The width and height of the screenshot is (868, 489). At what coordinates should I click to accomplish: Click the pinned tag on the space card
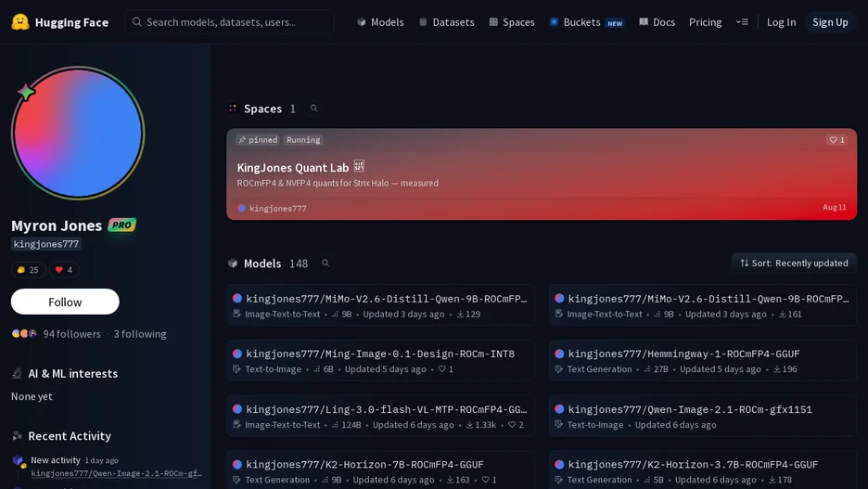[x=258, y=140]
